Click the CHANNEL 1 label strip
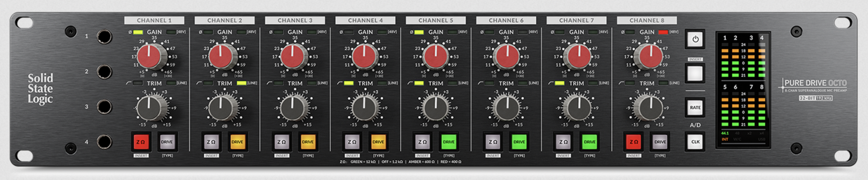Viewport: 868px width, 180px height. click(x=154, y=20)
